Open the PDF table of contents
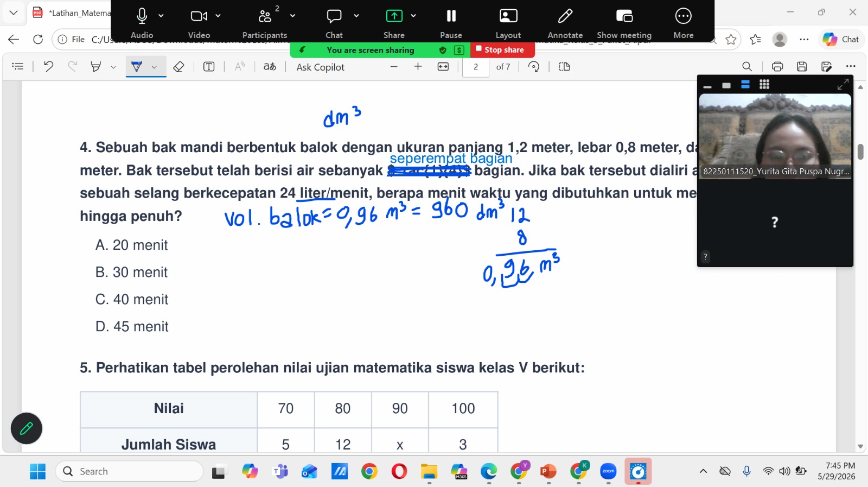Image resolution: width=868 pixels, height=487 pixels. click(x=18, y=67)
